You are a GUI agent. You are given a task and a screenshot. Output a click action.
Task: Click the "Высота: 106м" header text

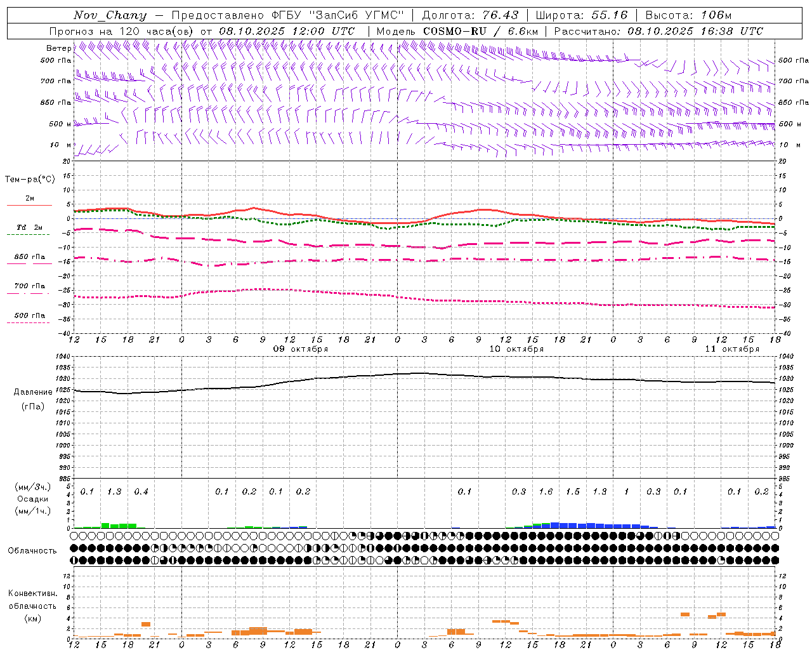pyautogui.click(x=688, y=15)
